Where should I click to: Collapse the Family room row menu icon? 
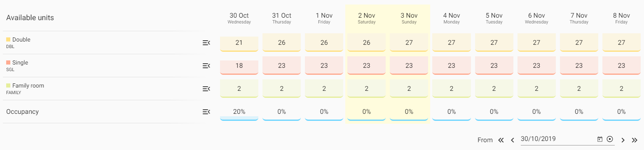coord(206,89)
